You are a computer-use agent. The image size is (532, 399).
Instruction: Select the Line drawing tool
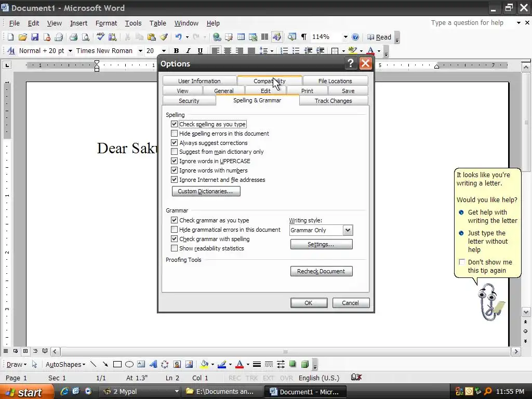tap(94, 364)
